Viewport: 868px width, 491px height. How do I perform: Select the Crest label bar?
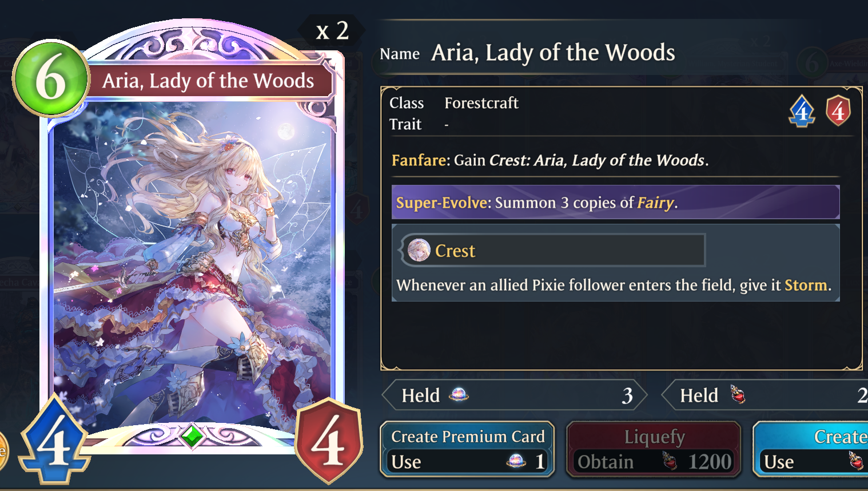(552, 250)
